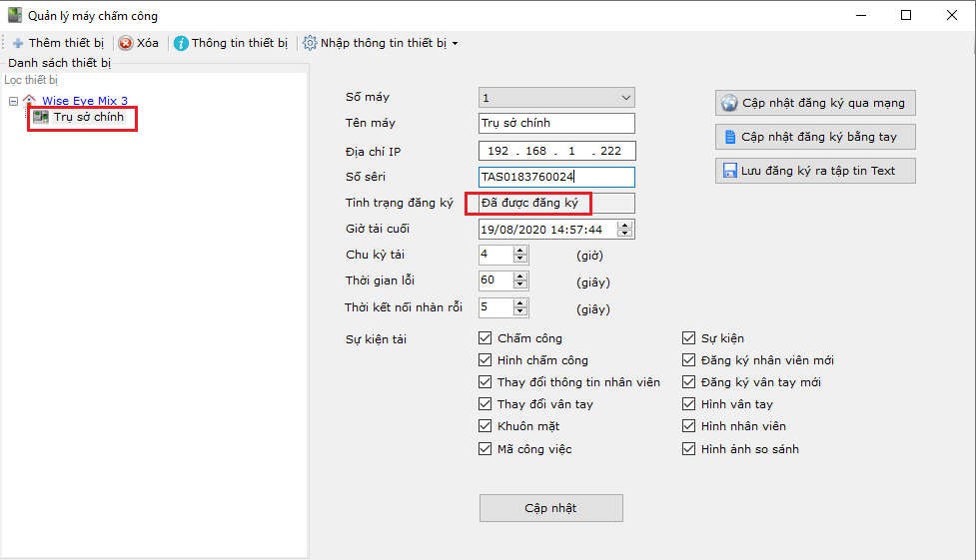Click the Nhập thông tin thiết bị gear icon
Viewport: 976px width, 560px height.
[x=310, y=44]
